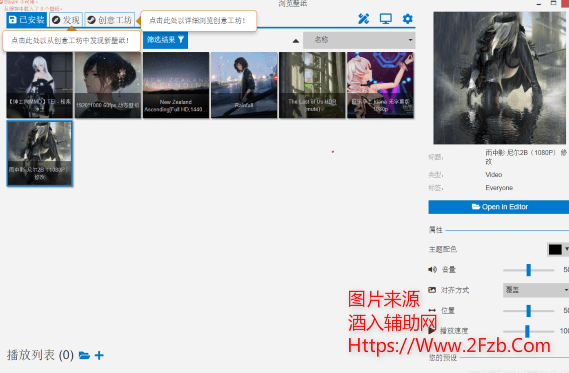The width and height of the screenshot is (569, 373).
Task: Click the 播放列表 (0) playlist label
Action: pos(40,355)
